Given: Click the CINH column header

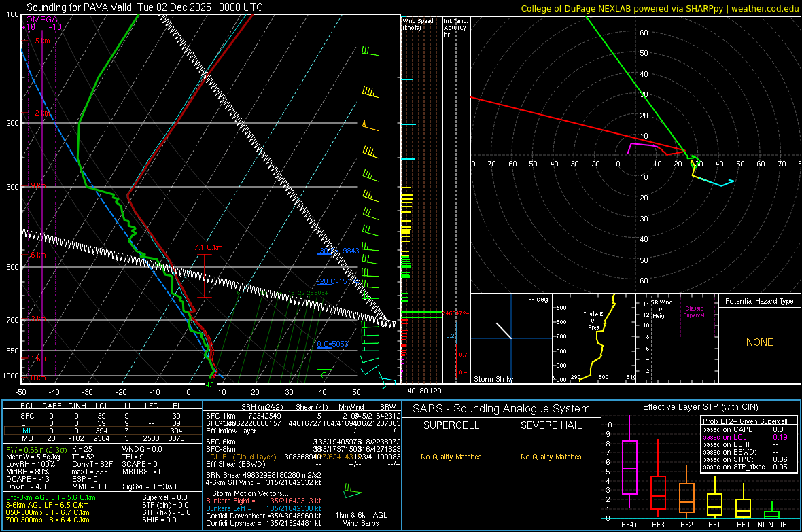Looking at the screenshot, I should [x=77, y=406].
